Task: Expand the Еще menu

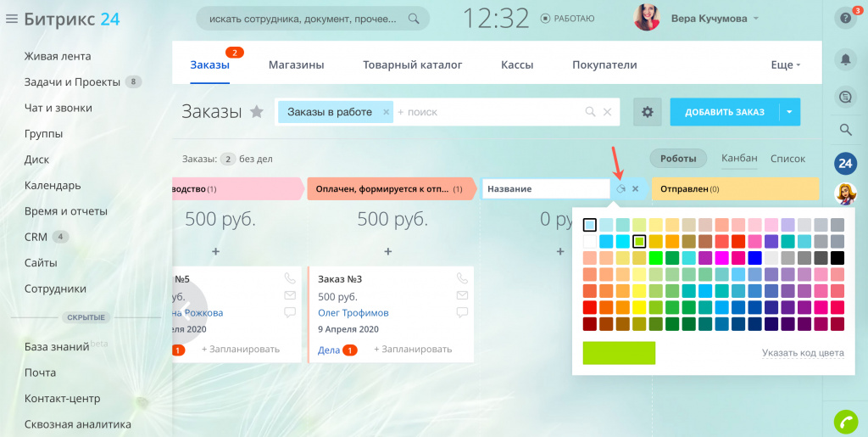Action: click(x=786, y=64)
